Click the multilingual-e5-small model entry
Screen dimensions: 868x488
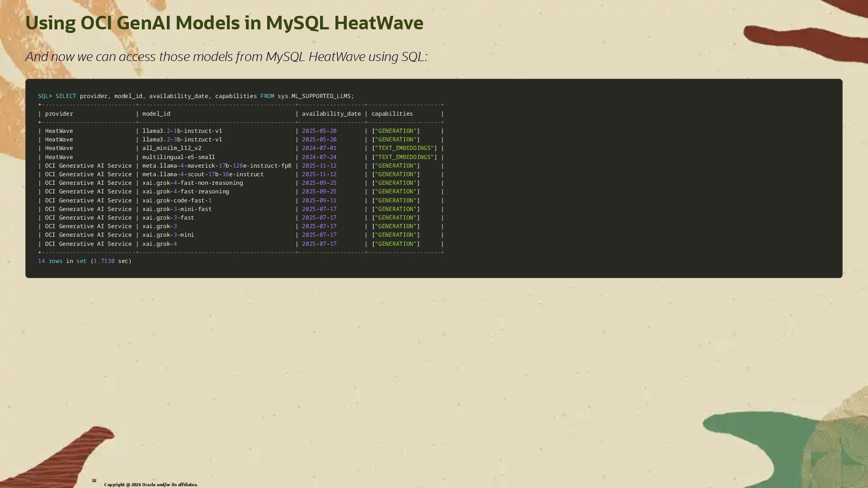pos(179,157)
